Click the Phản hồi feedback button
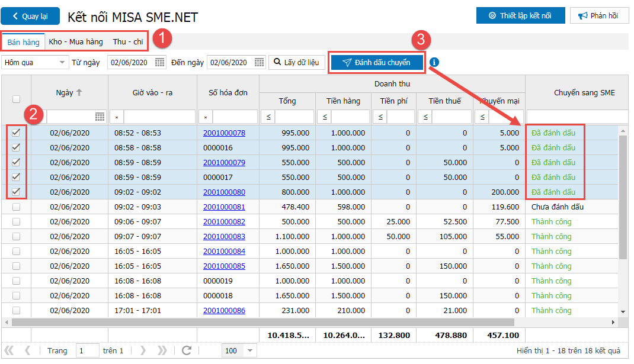The image size is (634, 364). [599, 15]
